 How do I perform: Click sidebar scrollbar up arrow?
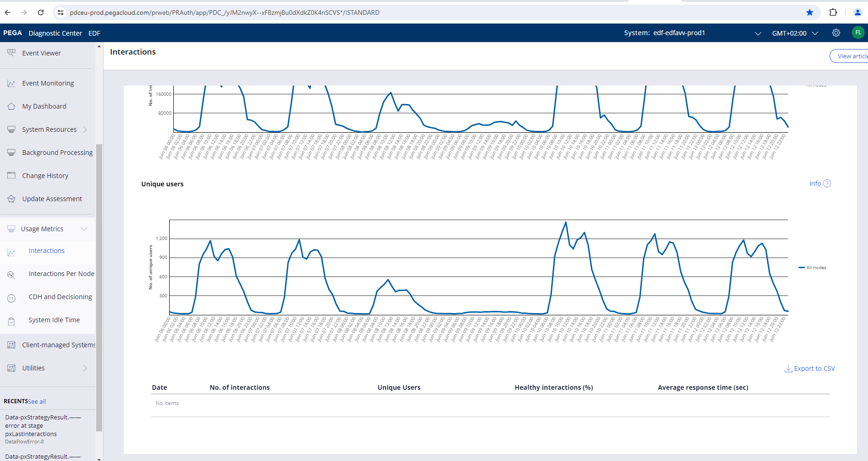(99, 46)
